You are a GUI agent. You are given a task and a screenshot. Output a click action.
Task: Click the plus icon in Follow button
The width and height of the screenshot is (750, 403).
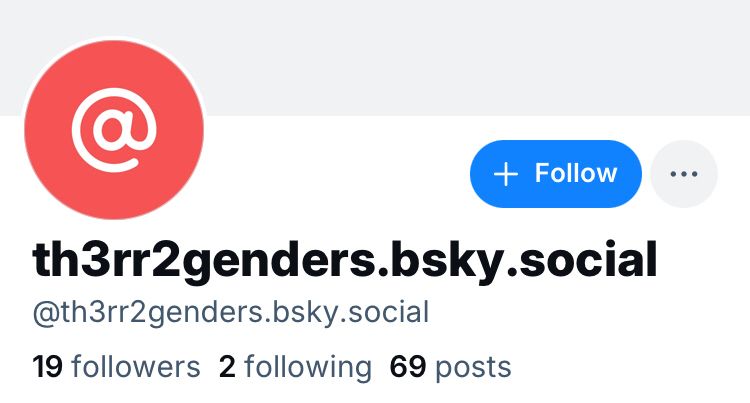click(506, 174)
